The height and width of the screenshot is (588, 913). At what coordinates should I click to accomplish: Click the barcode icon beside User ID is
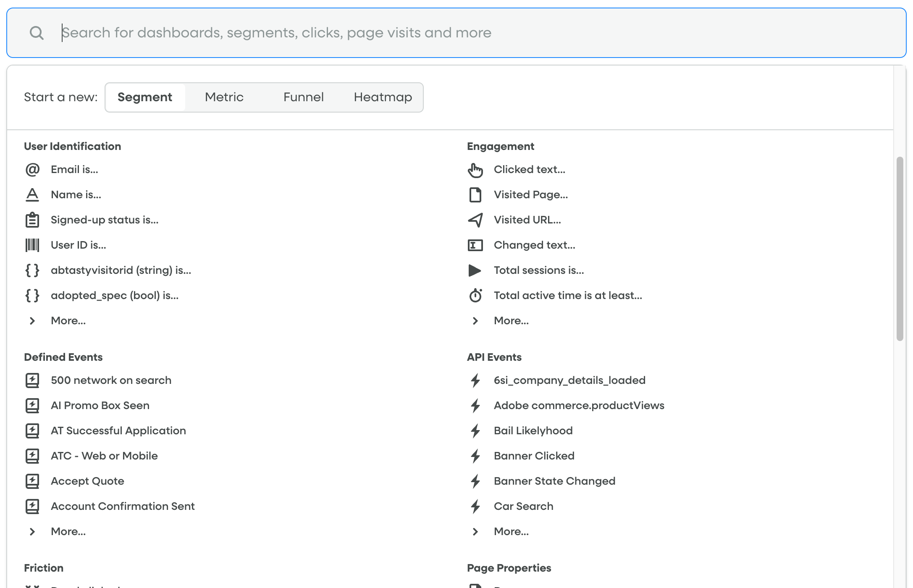[x=32, y=245]
